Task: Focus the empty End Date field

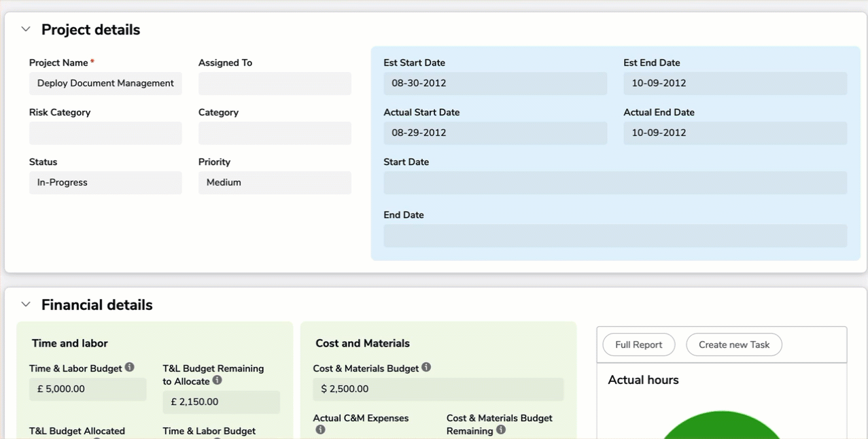Action: tap(615, 236)
